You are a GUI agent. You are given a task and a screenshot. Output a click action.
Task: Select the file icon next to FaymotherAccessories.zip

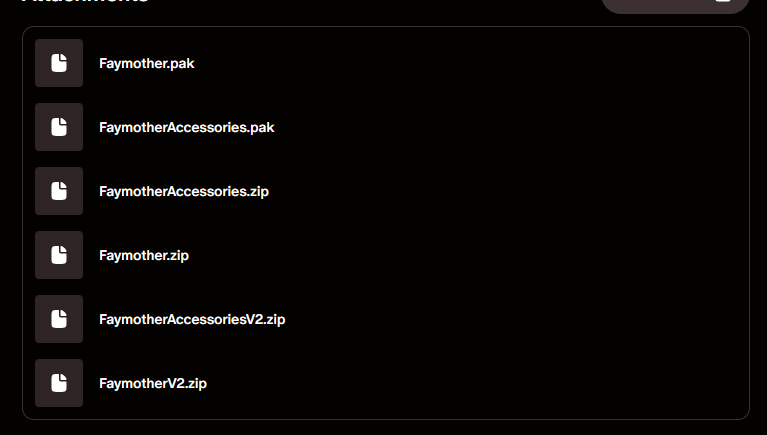point(59,191)
